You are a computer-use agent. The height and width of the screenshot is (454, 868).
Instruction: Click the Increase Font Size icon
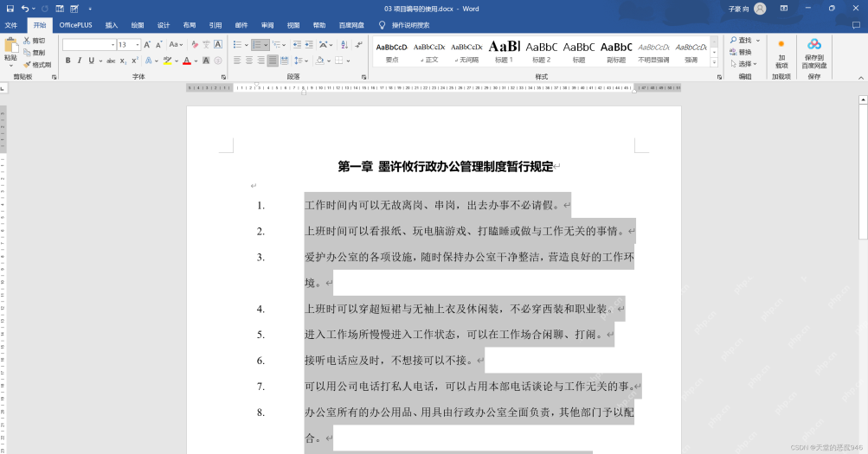point(147,44)
